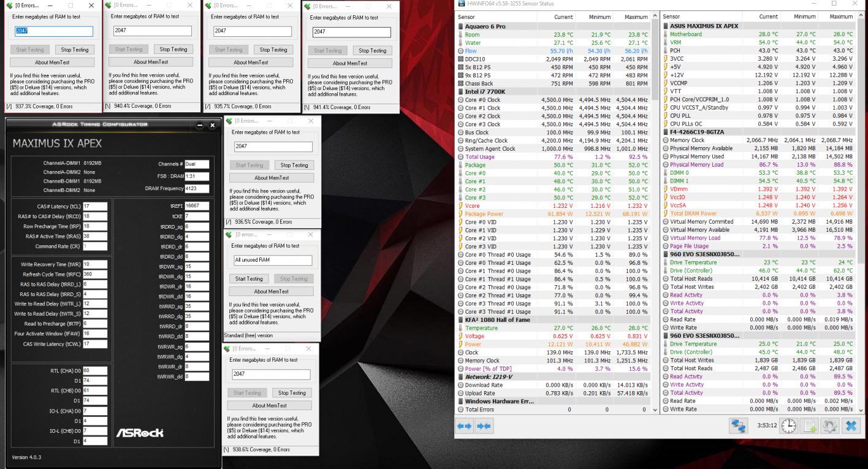Image resolution: width=868 pixels, height=469 pixels.
Task: Click the fan icon beside Chassi Back
Action: 461,83
